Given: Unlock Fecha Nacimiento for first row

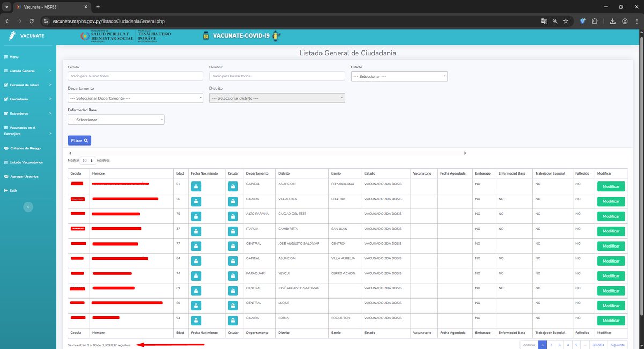Looking at the screenshot, I should [x=196, y=186].
